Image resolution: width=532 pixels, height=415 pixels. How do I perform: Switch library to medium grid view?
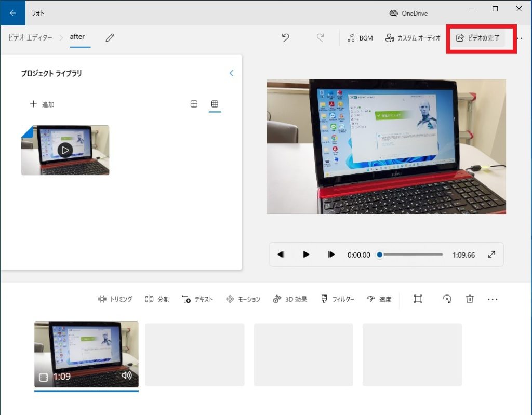click(x=194, y=104)
